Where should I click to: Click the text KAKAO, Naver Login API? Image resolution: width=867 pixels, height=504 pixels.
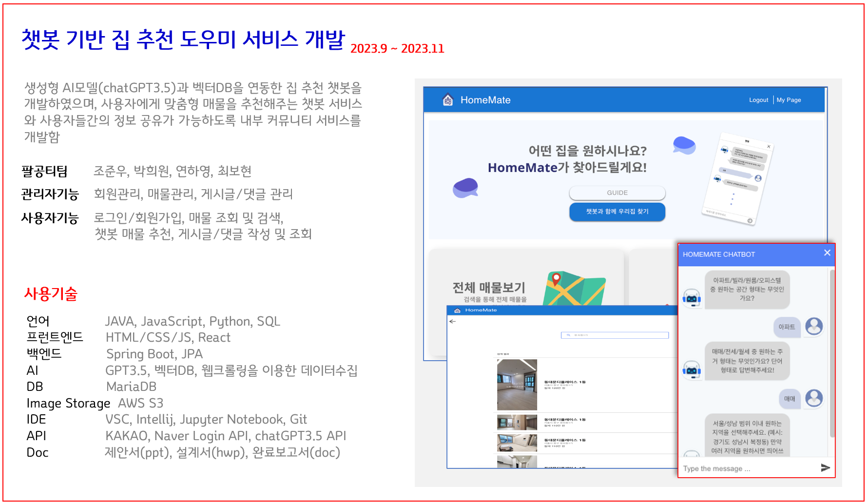177,436
